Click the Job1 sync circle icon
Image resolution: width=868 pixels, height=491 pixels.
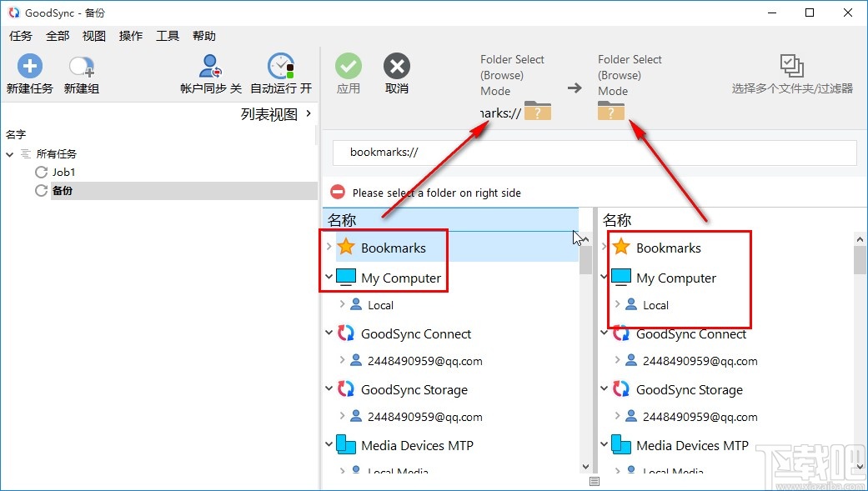tap(41, 173)
